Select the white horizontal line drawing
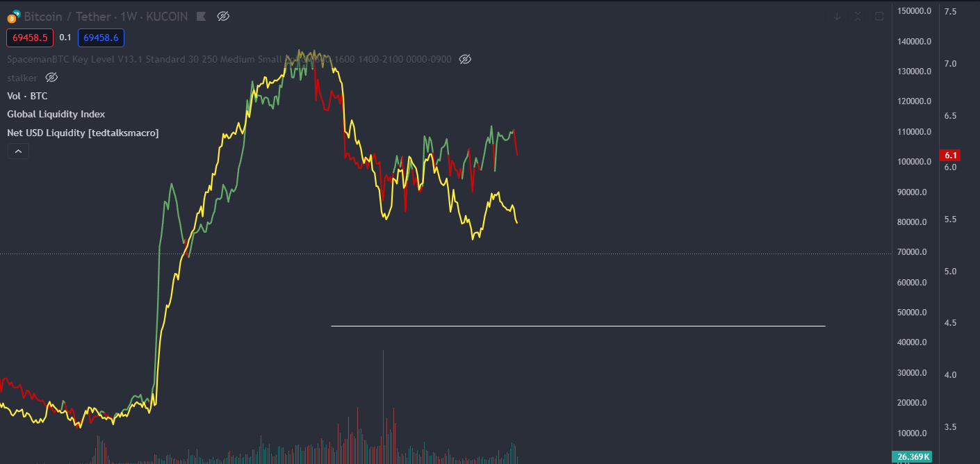The height and width of the screenshot is (464, 980). [577, 326]
